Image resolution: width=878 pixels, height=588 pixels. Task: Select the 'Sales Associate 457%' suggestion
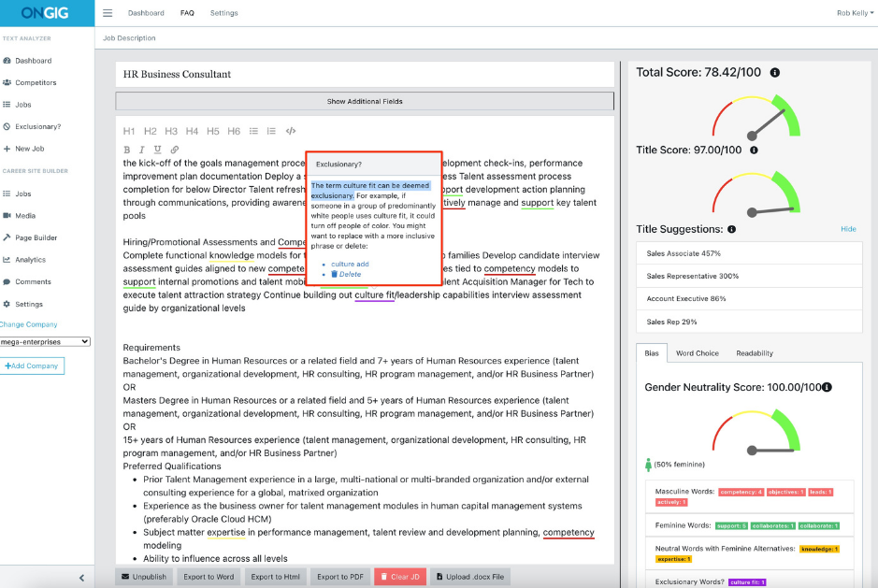click(749, 253)
